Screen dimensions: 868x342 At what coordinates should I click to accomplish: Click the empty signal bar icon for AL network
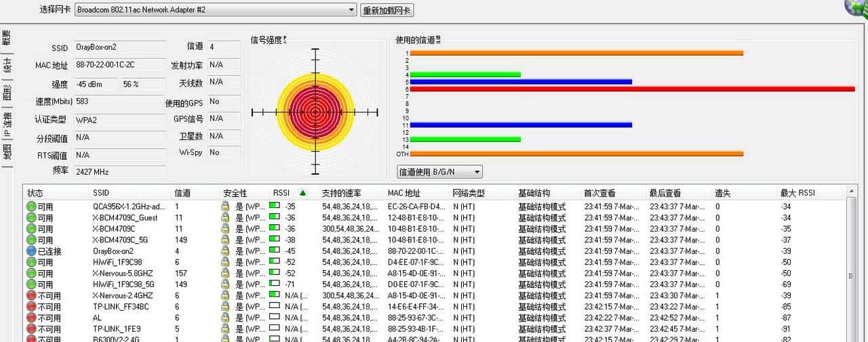(x=275, y=318)
